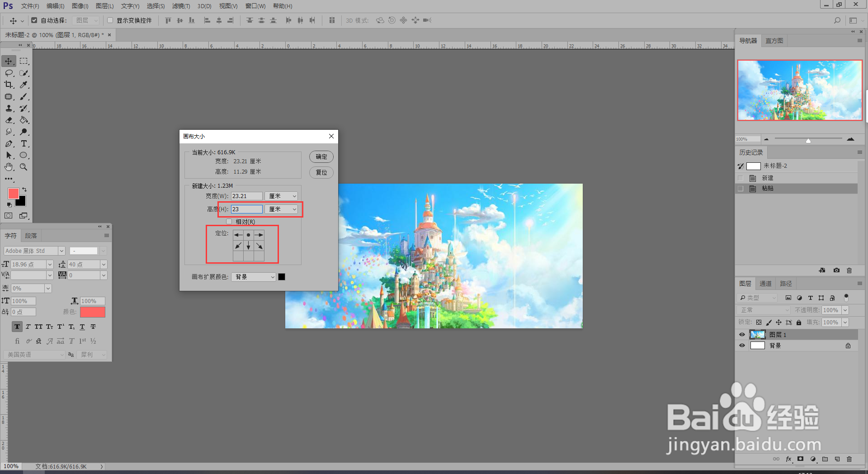Create a new layer group folder
The image size is (868, 474).
pos(825,459)
